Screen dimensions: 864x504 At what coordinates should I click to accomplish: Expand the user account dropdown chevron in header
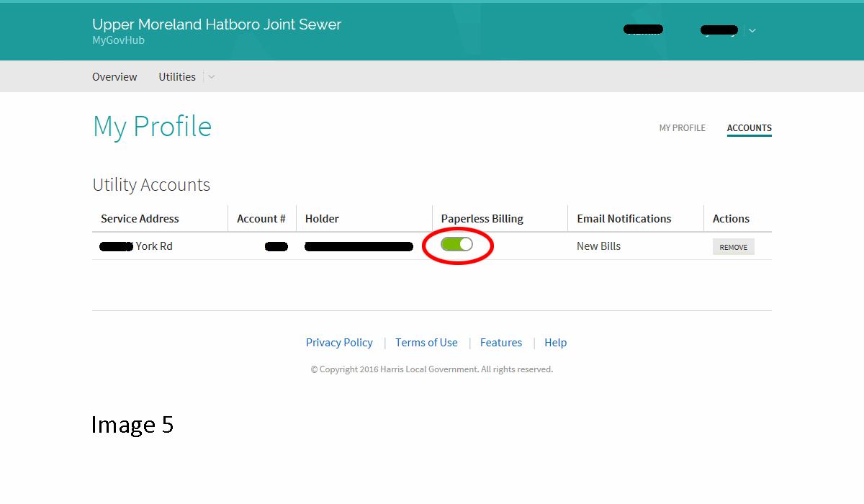[x=752, y=30]
